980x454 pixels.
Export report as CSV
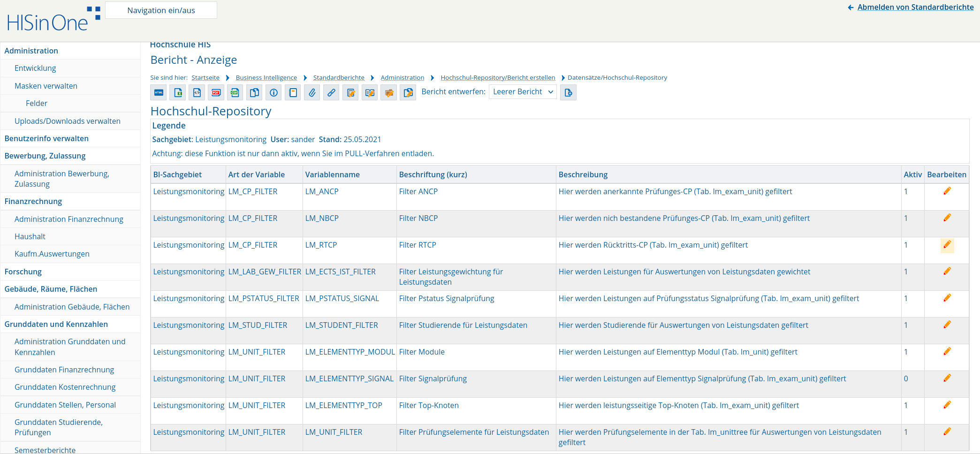tap(235, 92)
